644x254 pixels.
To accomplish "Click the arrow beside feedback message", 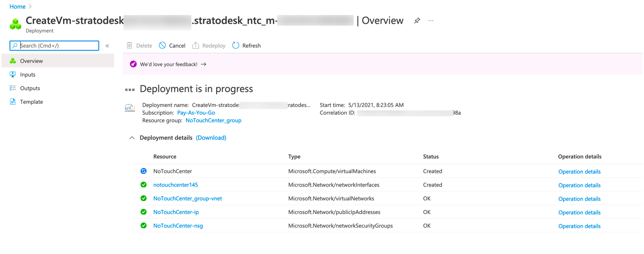I will 204,64.
